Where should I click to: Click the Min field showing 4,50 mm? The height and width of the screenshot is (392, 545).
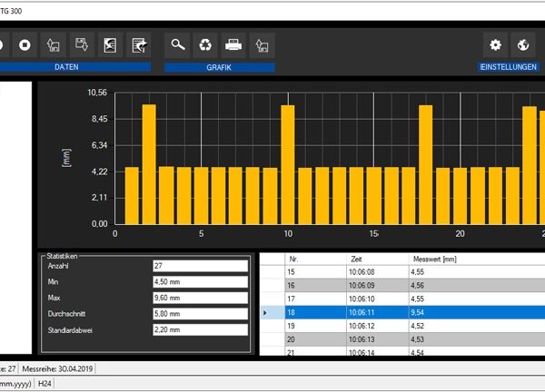(x=200, y=282)
